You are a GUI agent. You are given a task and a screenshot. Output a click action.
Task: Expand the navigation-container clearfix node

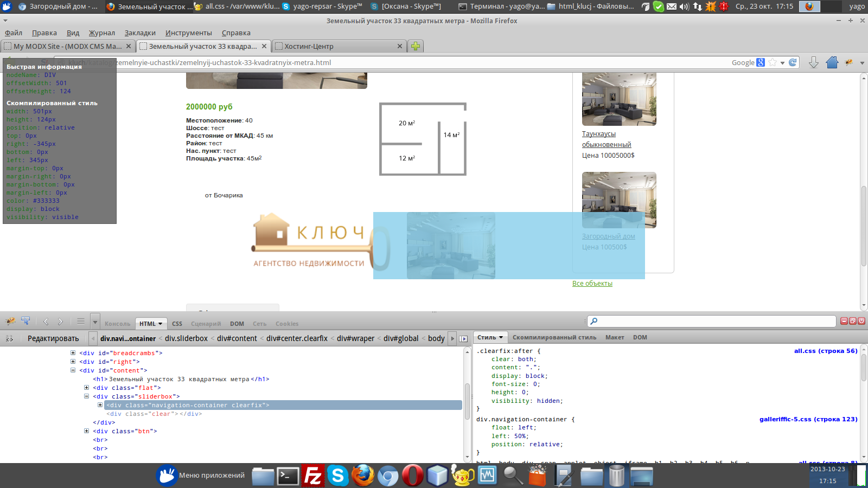100,405
